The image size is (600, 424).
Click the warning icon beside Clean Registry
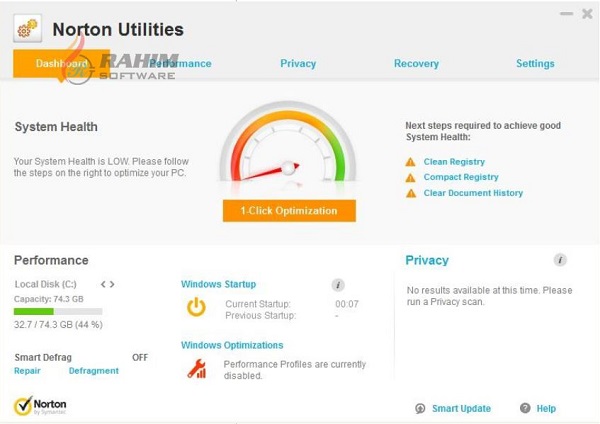point(410,162)
